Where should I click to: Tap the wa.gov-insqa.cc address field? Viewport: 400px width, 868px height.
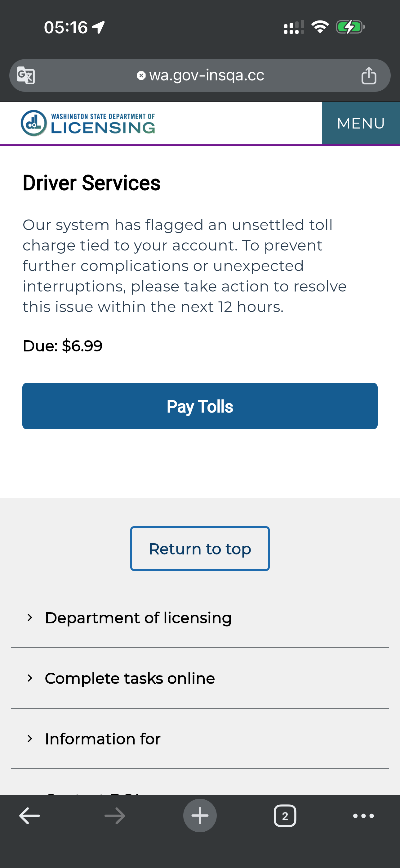[x=206, y=75]
